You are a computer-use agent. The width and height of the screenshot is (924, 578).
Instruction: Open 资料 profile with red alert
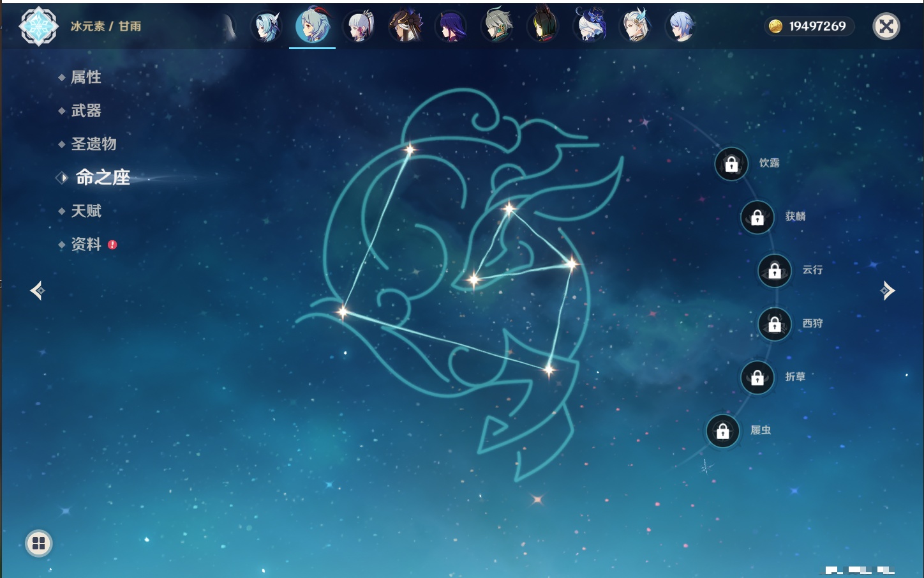click(86, 245)
